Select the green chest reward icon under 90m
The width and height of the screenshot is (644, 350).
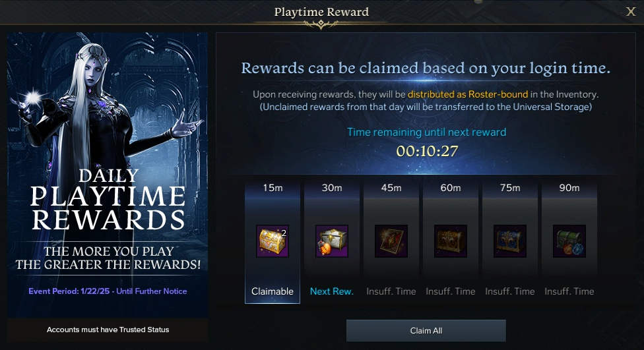click(x=569, y=241)
